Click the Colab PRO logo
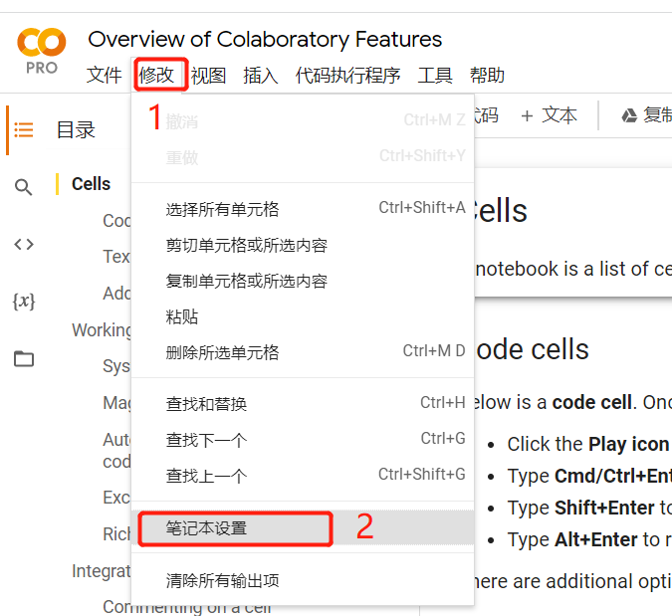 click(x=41, y=50)
